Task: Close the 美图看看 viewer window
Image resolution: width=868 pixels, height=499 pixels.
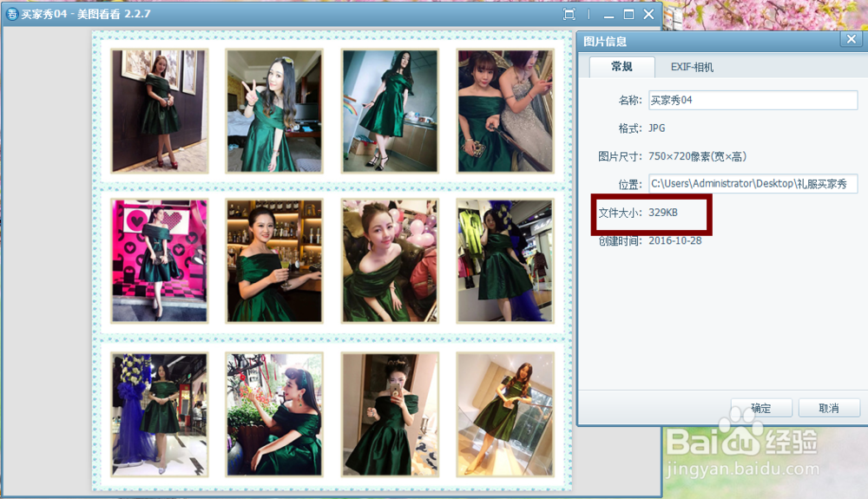Action: click(648, 15)
